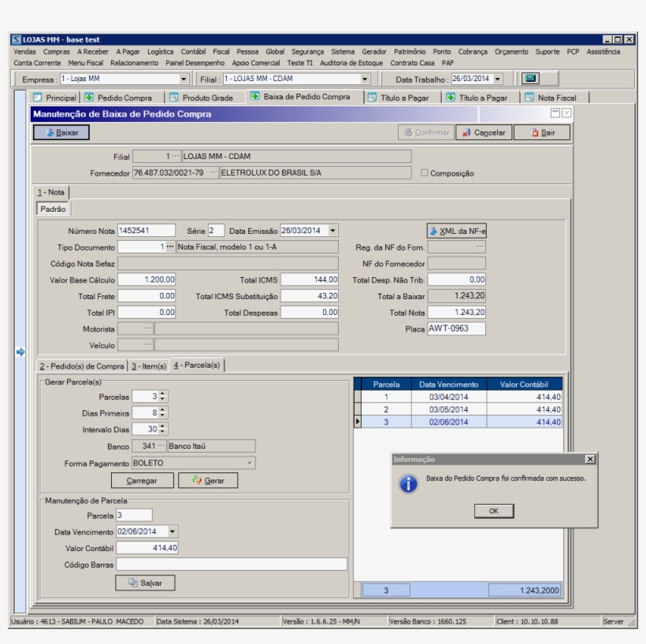The image size is (646, 644).
Task: Open the Data Emissão date picker
Action: 332,231
